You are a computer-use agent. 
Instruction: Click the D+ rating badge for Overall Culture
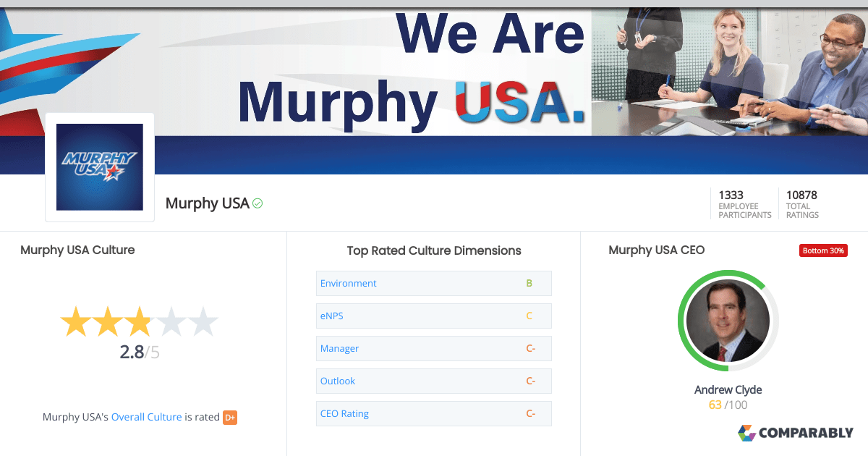pyautogui.click(x=230, y=417)
